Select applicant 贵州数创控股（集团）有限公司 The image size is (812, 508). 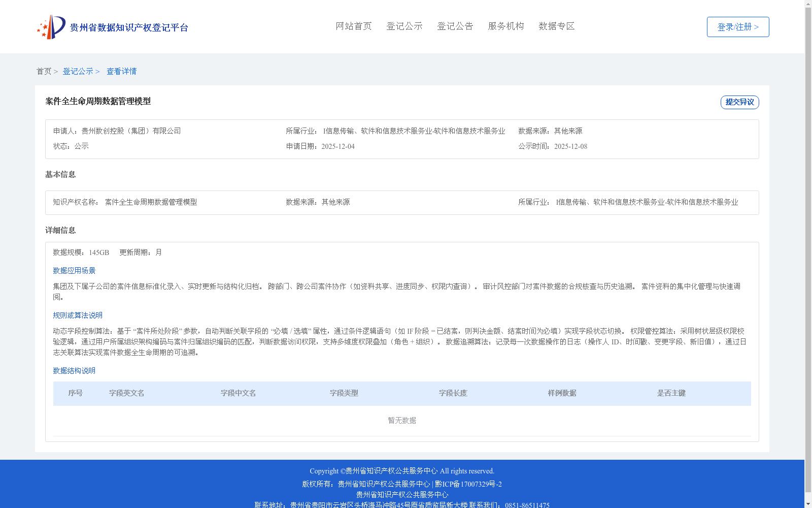click(131, 131)
